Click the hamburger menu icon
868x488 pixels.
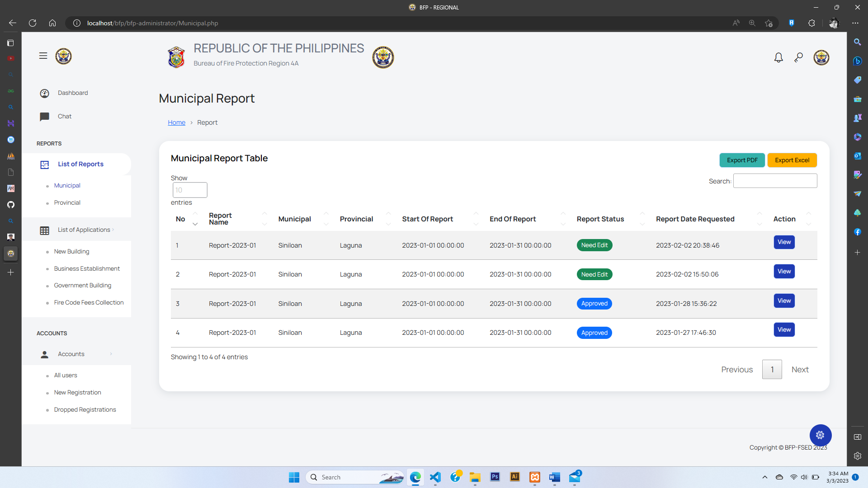pos(43,56)
